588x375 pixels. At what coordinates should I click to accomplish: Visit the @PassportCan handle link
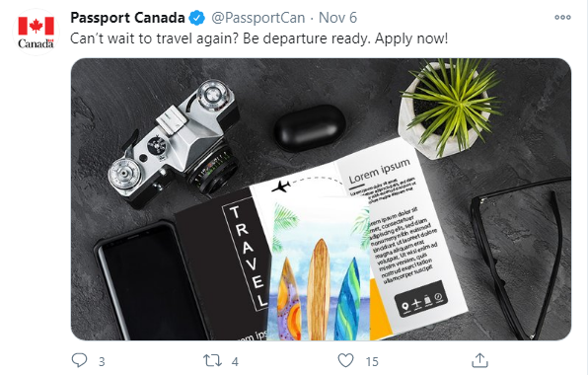(258, 18)
